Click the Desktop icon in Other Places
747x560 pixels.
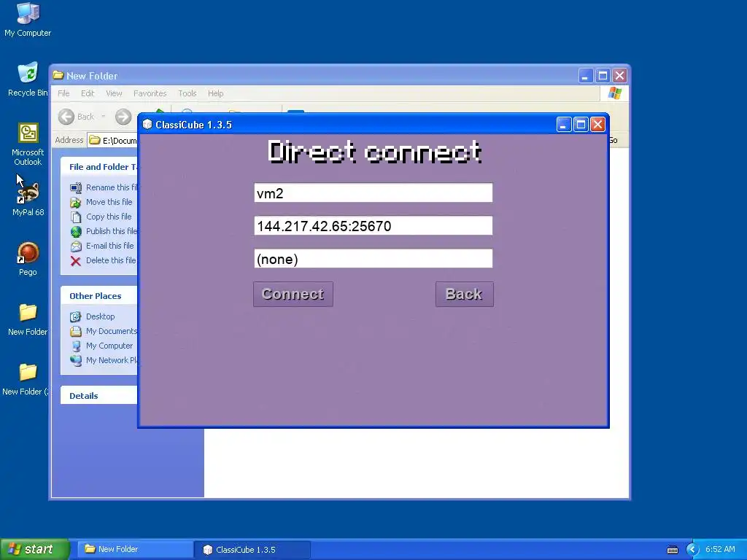point(76,316)
